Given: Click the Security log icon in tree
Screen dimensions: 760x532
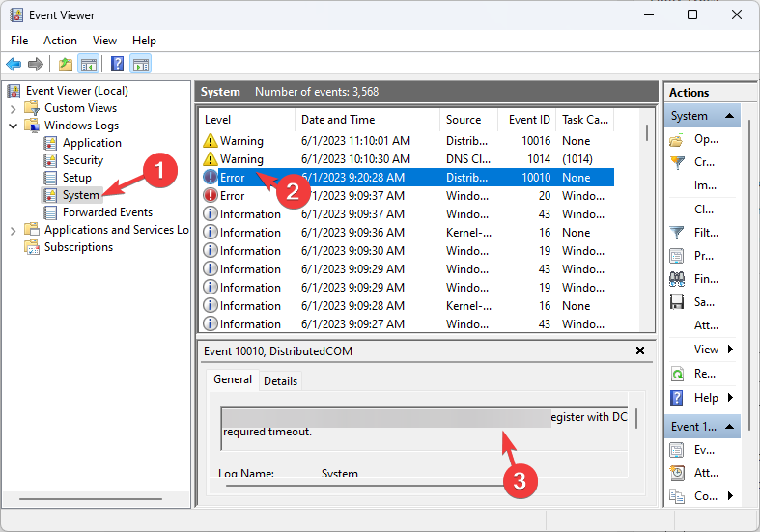Looking at the screenshot, I should point(50,160).
